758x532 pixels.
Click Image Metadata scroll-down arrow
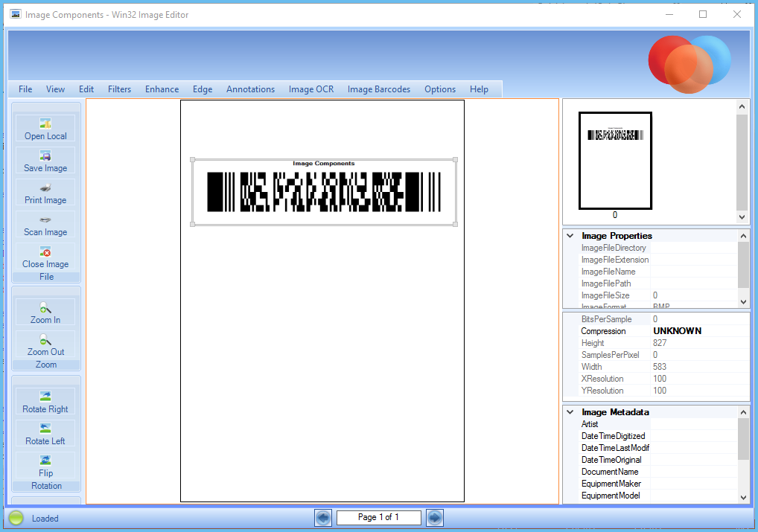click(744, 497)
